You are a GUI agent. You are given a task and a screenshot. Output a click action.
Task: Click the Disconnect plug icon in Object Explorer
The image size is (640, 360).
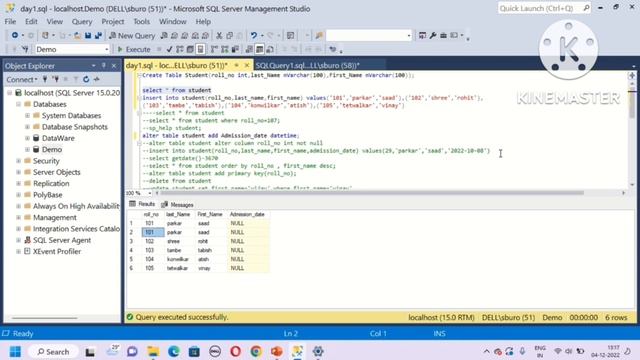pyautogui.click(x=56, y=79)
